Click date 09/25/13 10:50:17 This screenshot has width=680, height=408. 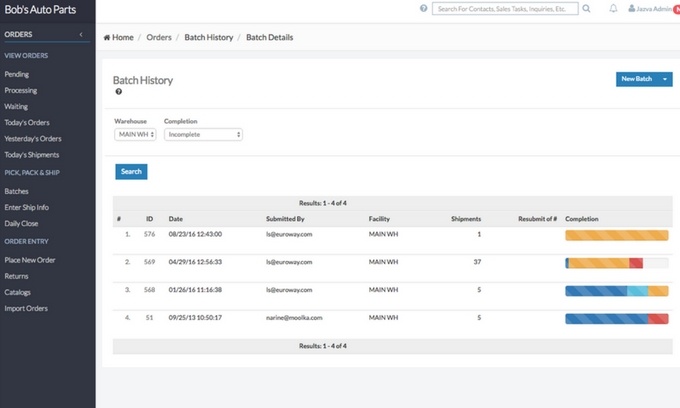(x=195, y=317)
